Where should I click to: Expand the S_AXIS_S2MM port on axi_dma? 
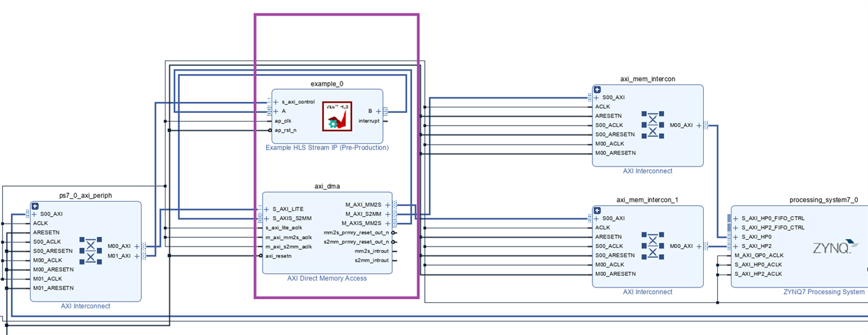[x=267, y=218]
